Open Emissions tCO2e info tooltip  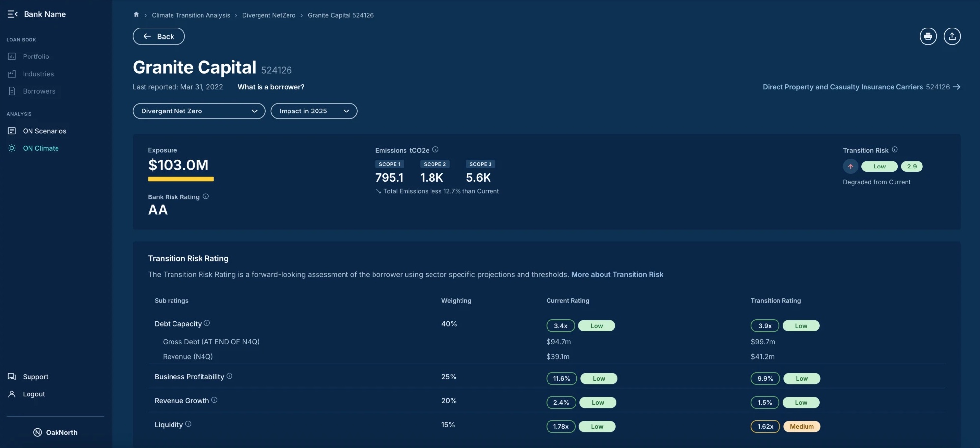point(435,150)
